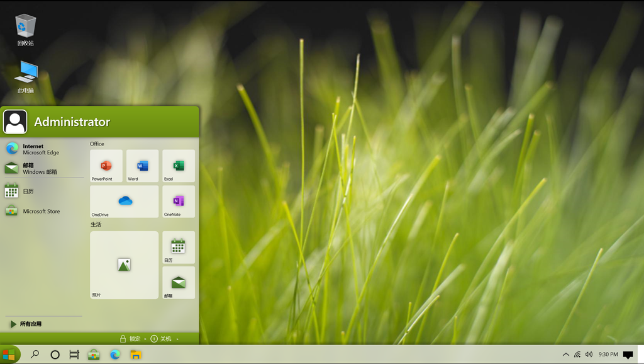Screen dimensions: 644x364
Task: Open the OneNote tile
Action: (x=179, y=202)
